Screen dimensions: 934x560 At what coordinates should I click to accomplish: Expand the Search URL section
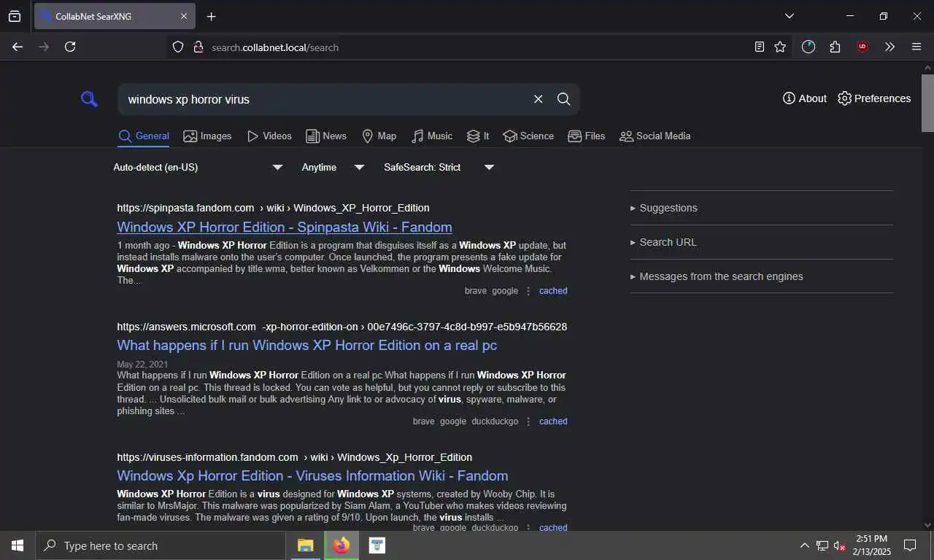click(x=761, y=242)
